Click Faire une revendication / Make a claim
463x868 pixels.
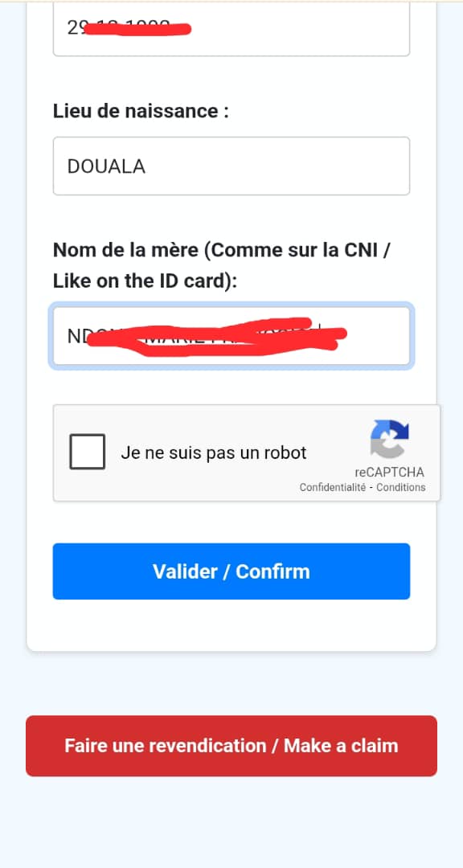[231, 746]
